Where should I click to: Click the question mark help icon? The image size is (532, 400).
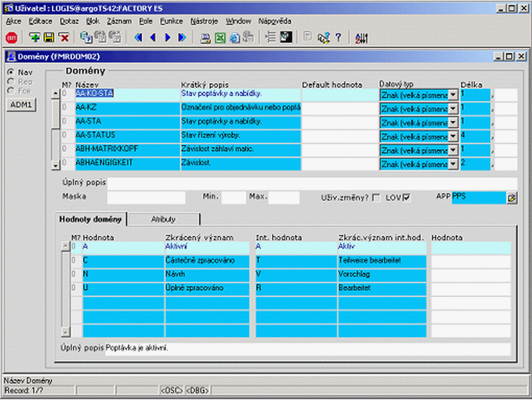point(338,37)
